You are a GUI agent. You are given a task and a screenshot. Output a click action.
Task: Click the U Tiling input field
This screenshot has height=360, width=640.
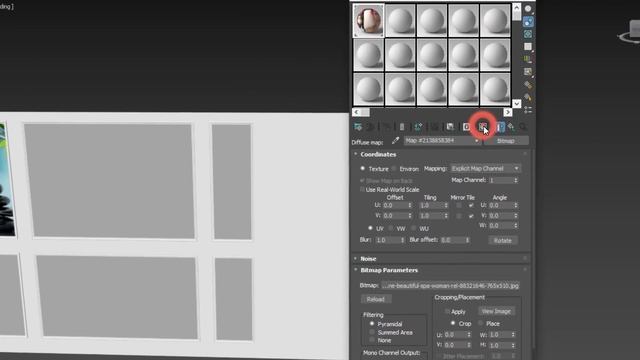pos(431,205)
